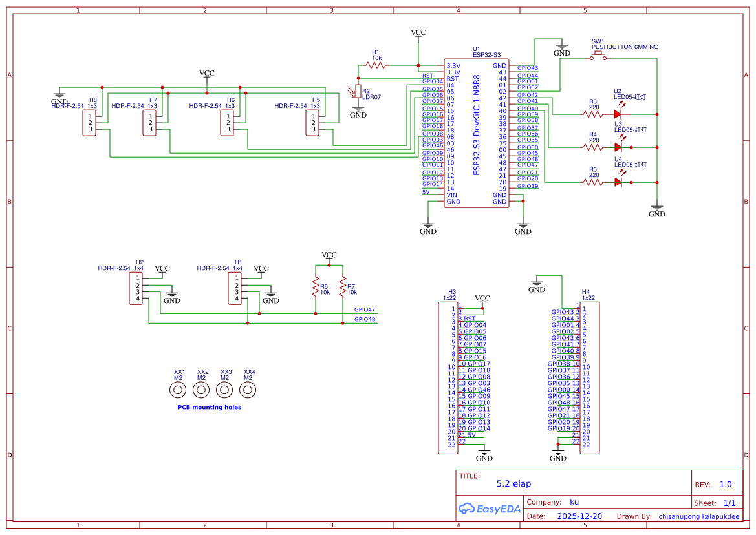The image size is (756, 535).
Task: Click the sheet number '1/1'
Action: tap(729, 503)
